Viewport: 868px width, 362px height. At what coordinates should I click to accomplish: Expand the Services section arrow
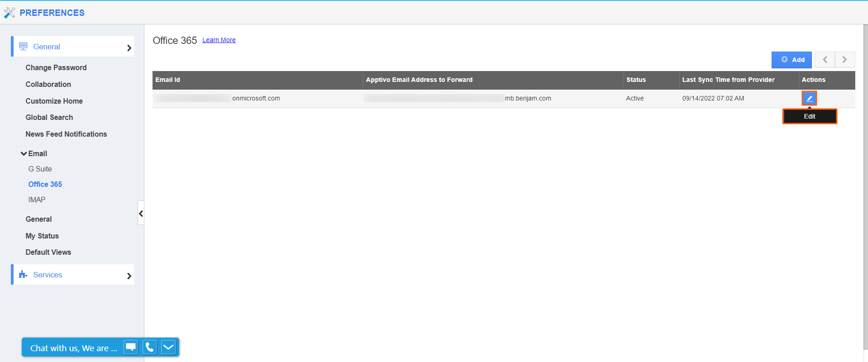click(x=129, y=276)
